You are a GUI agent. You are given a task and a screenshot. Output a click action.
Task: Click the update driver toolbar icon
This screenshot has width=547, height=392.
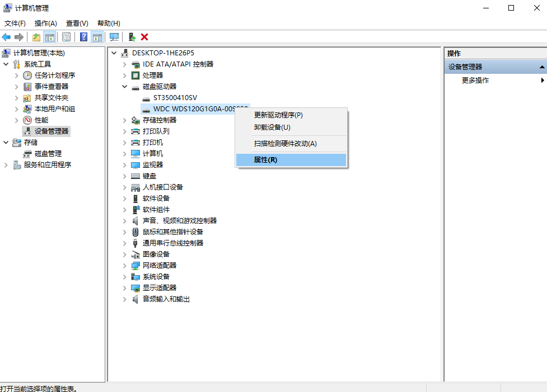point(132,37)
